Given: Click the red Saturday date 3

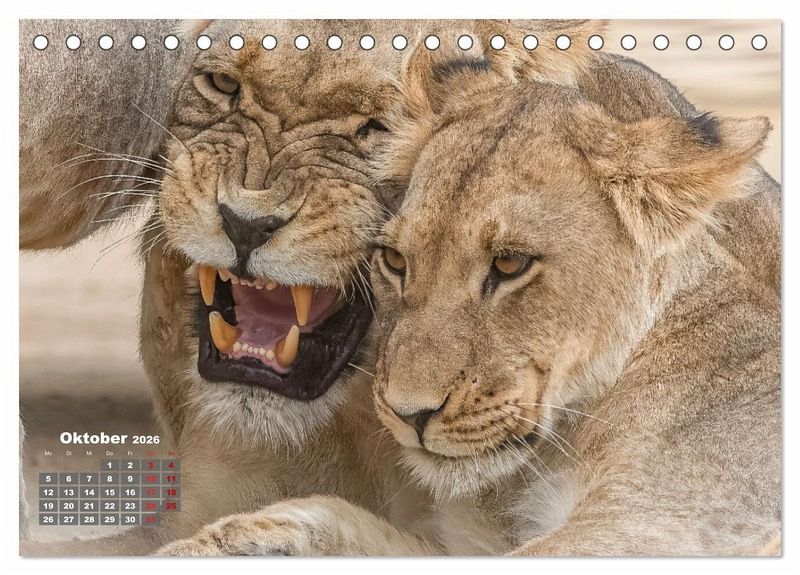Looking at the screenshot, I should [151, 465].
